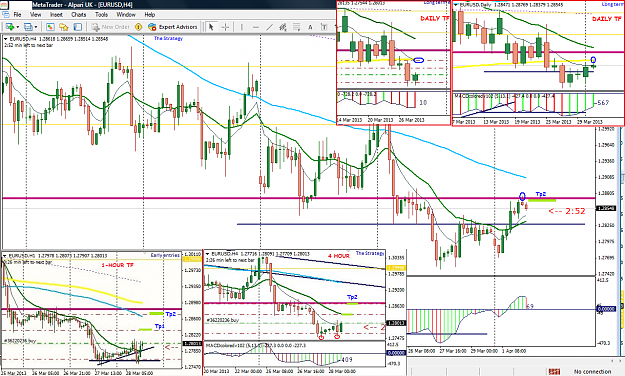Viewport: 625px width, 376px height.
Task: Select the Text Label 'T' tool
Action: click(x=324, y=27)
